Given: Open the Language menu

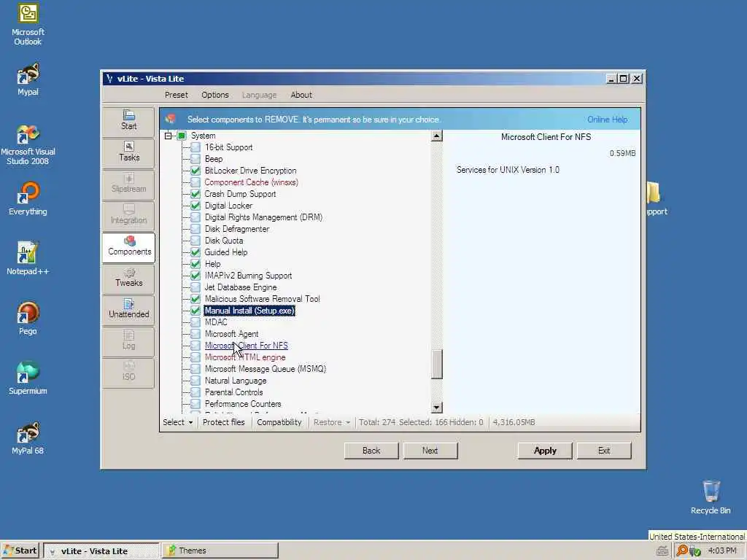Looking at the screenshot, I should tap(259, 95).
